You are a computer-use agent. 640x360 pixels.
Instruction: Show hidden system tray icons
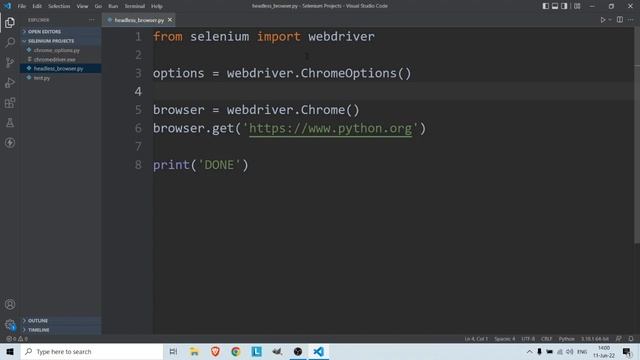(x=529, y=351)
